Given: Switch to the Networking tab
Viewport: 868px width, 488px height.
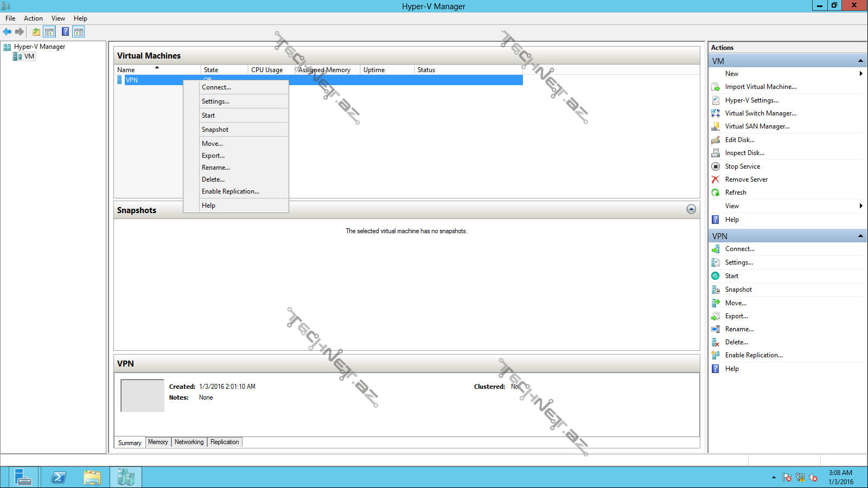Looking at the screenshot, I should pos(189,442).
